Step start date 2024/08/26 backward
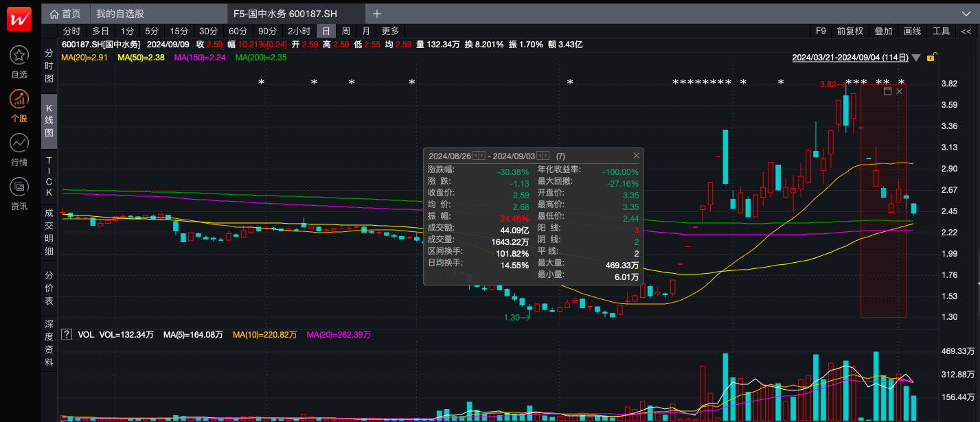980x422 pixels. [475, 156]
